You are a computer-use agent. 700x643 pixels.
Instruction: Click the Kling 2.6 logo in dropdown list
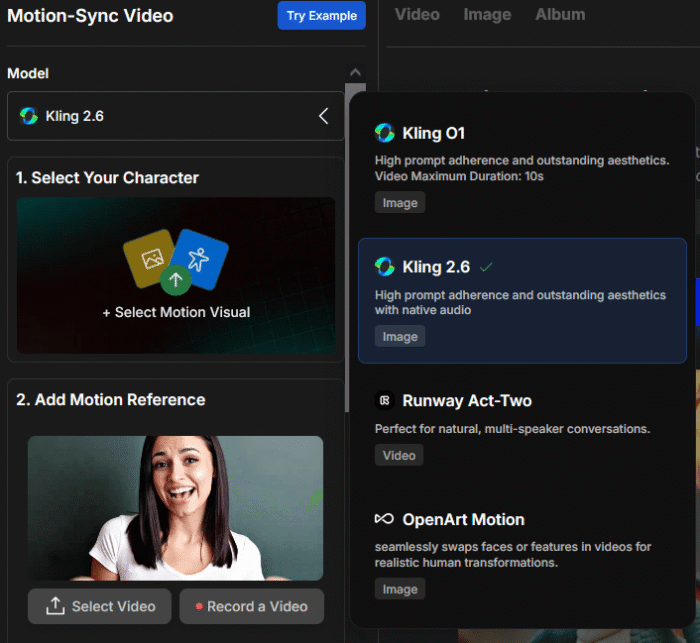384,267
